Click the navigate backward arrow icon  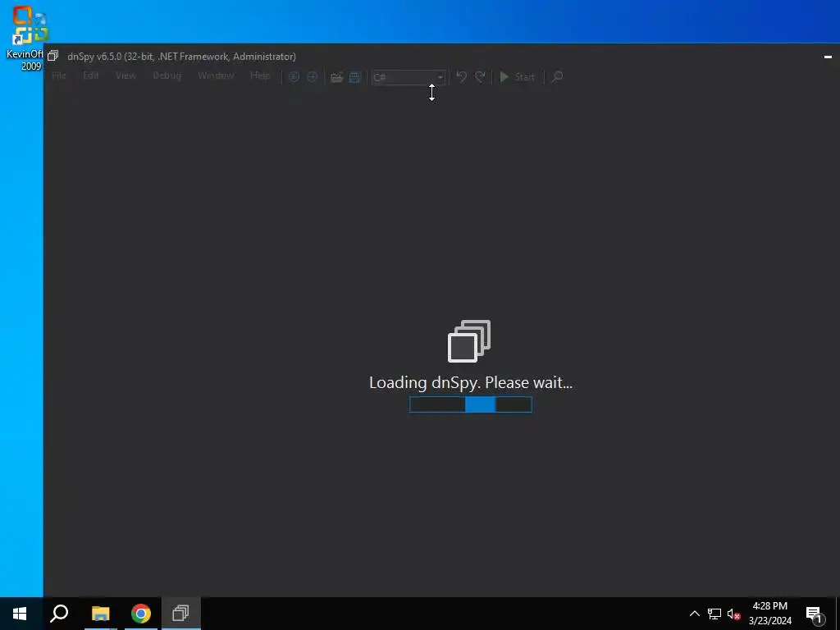[x=294, y=77]
